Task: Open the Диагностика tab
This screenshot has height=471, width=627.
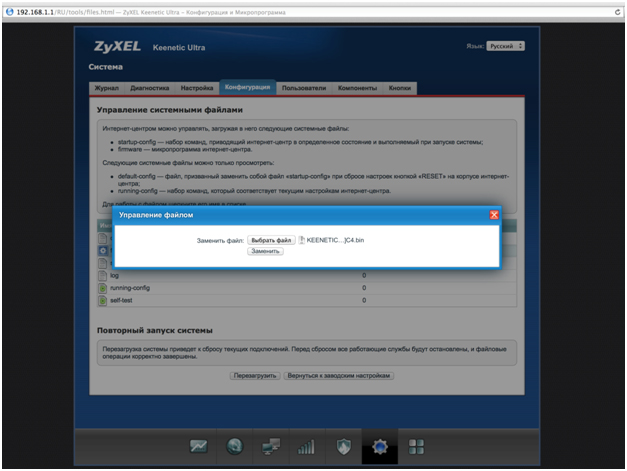Action: click(149, 88)
